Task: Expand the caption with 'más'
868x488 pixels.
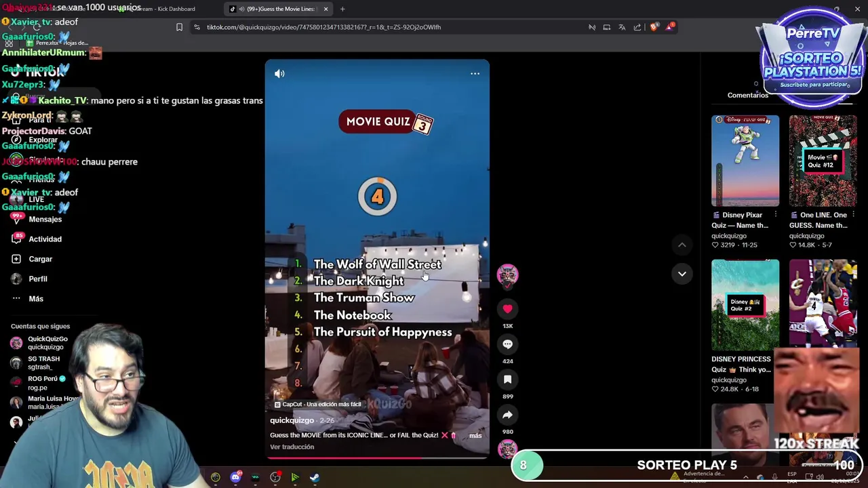Action: 475,435
